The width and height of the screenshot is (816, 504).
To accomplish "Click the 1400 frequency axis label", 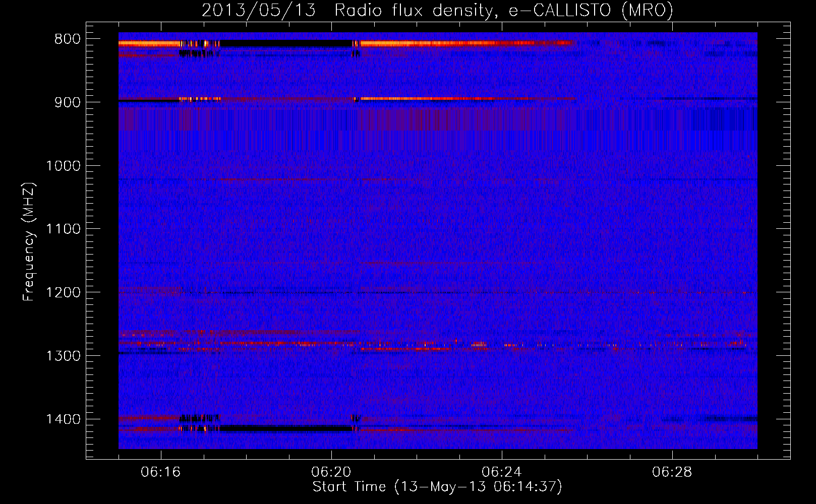I will [63, 419].
